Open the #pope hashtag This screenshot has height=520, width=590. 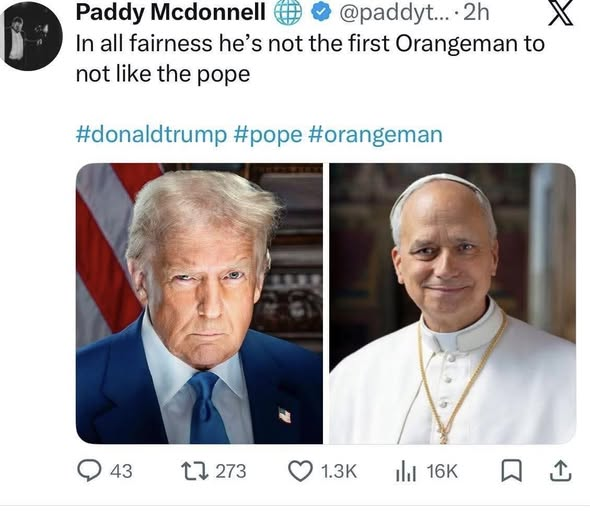tap(268, 135)
